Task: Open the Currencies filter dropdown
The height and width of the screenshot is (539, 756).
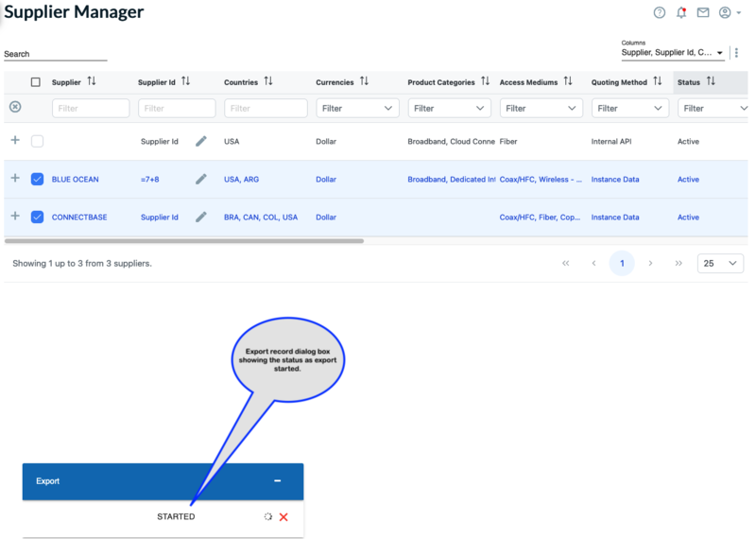Action: click(357, 109)
